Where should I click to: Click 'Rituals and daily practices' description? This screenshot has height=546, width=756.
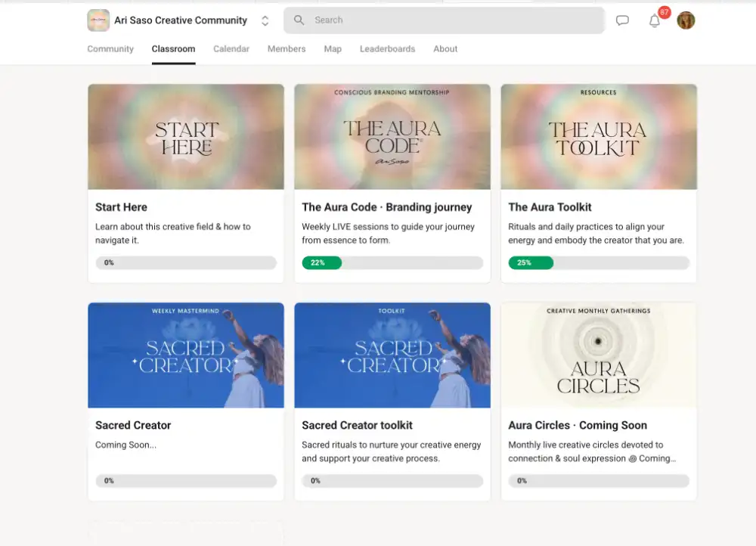pos(596,234)
